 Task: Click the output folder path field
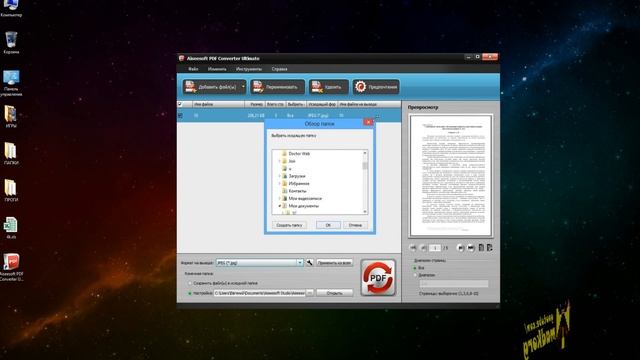tap(259, 293)
